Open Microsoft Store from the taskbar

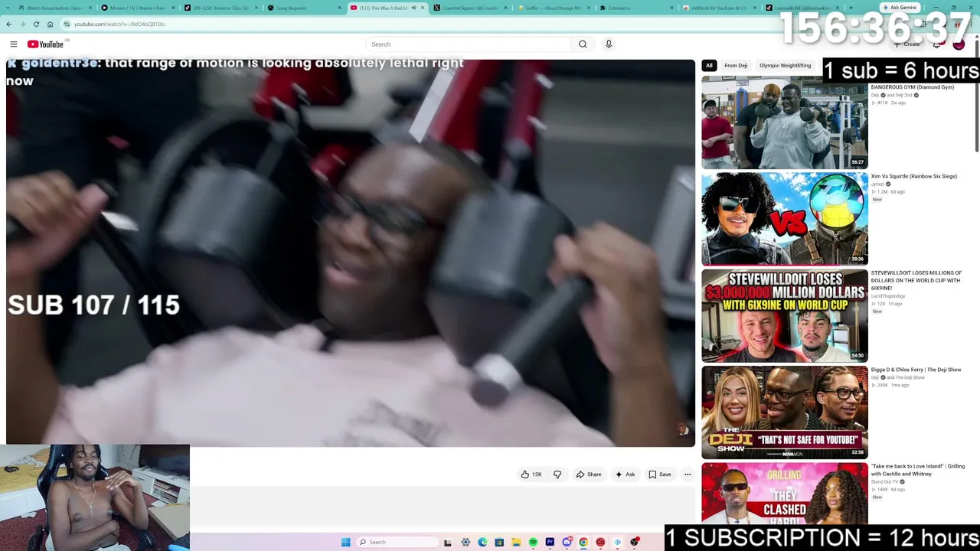(x=499, y=543)
